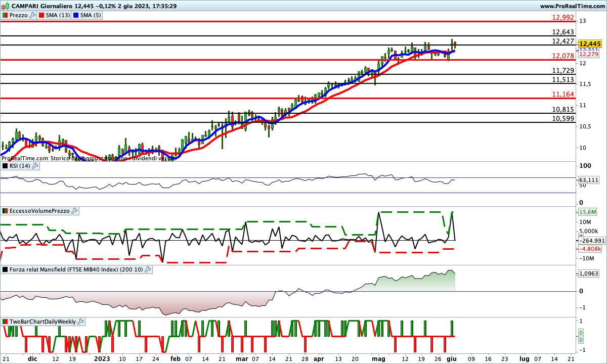Click the RSI value 63,111
Screen dimensions: 607x364
click(x=589, y=180)
